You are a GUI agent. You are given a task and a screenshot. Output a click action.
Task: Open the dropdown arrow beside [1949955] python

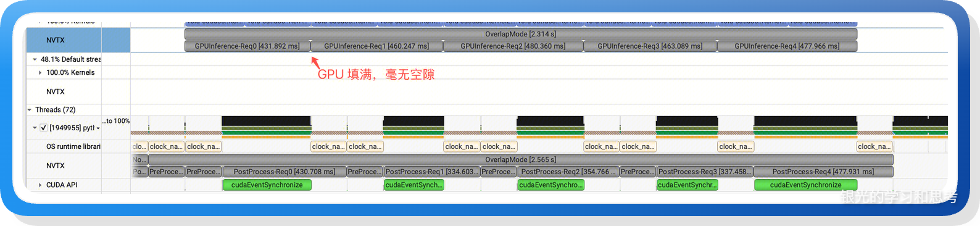coord(98,128)
